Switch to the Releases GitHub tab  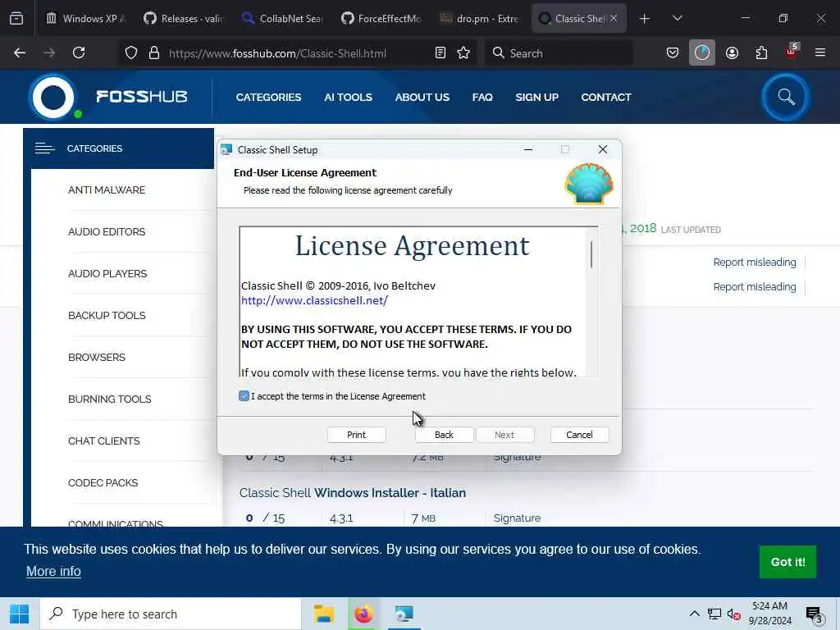[x=184, y=19]
